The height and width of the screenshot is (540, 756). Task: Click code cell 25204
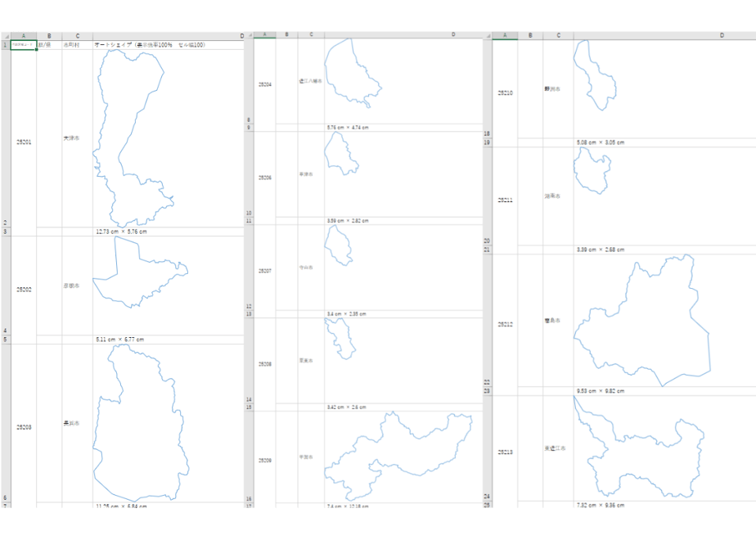(x=265, y=84)
